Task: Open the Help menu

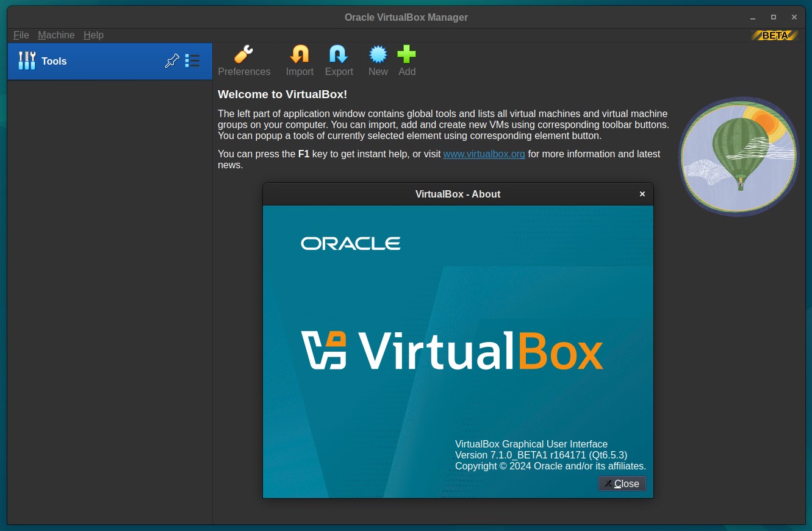Action: pyautogui.click(x=93, y=35)
